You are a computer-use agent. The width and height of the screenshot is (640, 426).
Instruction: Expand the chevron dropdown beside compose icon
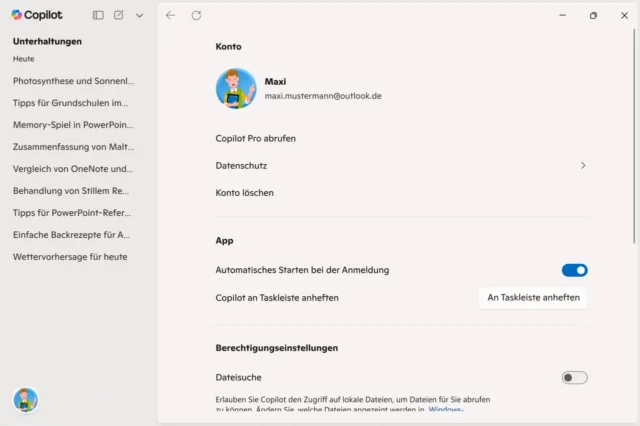[139, 15]
